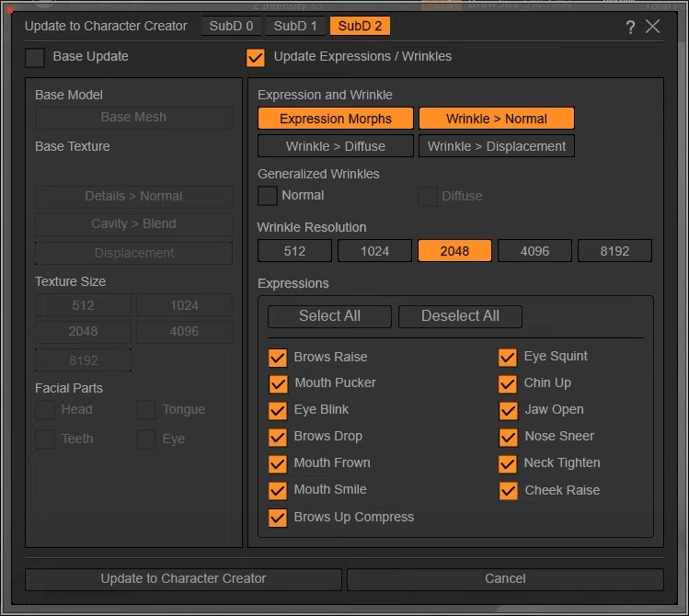Check the Generalized Wrinkles Normal checkbox
This screenshot has width=689, height=616.
point(268,196)
